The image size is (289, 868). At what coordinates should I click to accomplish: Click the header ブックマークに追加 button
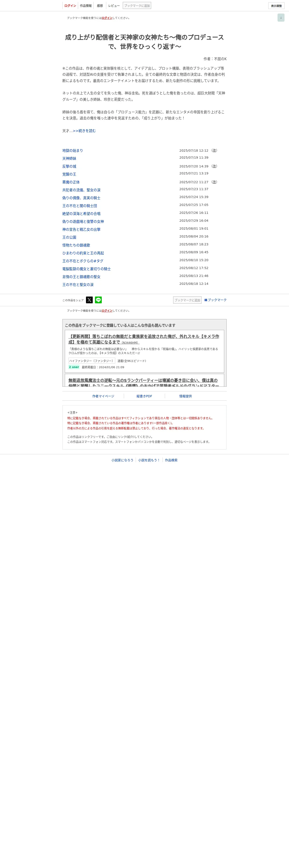pyautogui.click(x=137, y=6)
